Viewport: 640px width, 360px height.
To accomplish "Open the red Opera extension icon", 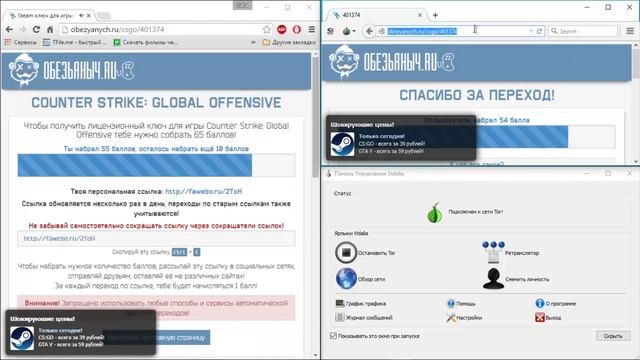I will pos(297,29).
